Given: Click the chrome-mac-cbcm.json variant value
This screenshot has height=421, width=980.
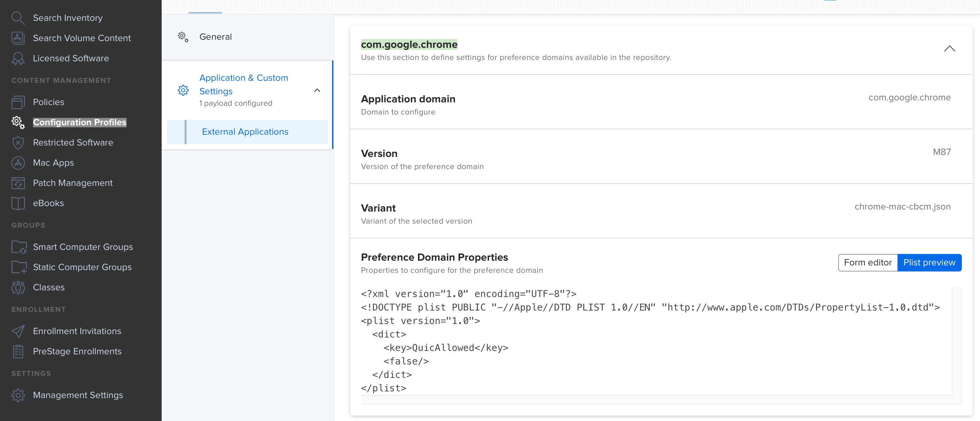Looking at the screenshot, I should 903,206.
